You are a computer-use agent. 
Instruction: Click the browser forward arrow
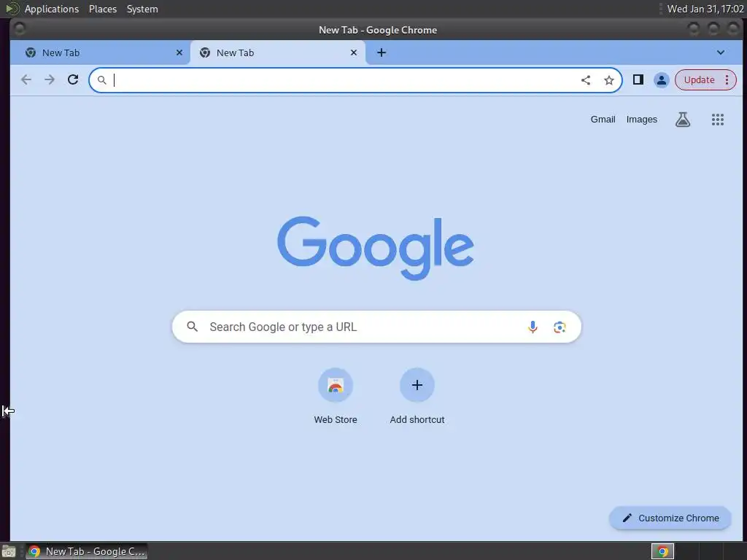pos(50,79)
